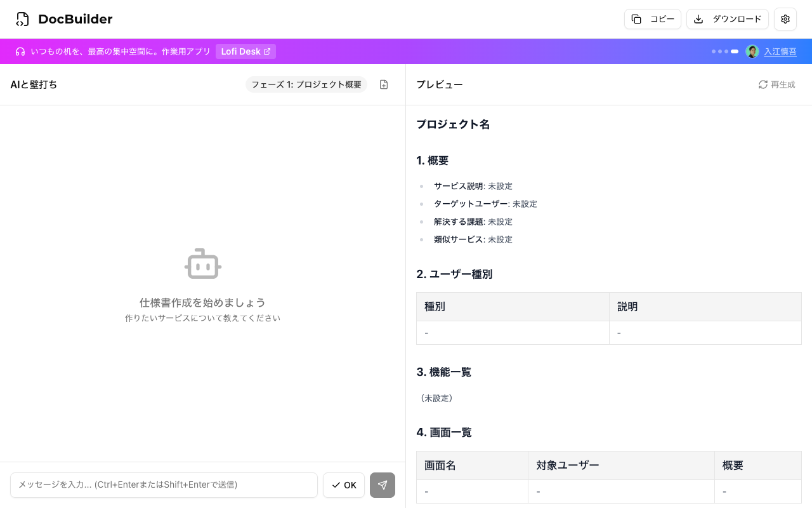
Task: Select the third carousel dot in the banner
Action: (726, 51)
